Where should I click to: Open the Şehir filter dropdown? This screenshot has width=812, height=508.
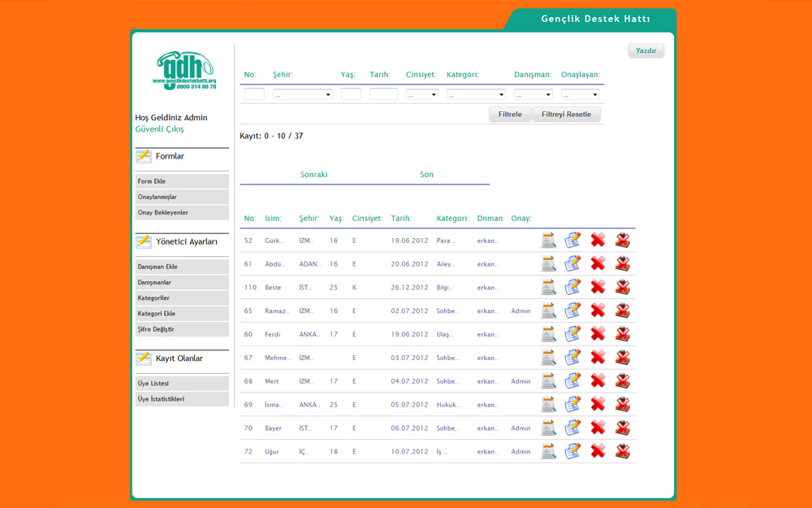[x=302, y=94]
